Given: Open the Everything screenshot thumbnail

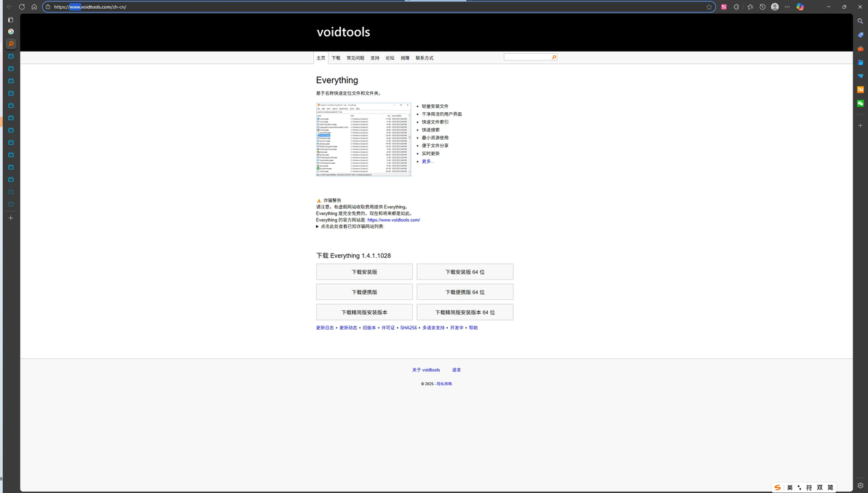Looking at the screenshot, I should pos(363,139).
